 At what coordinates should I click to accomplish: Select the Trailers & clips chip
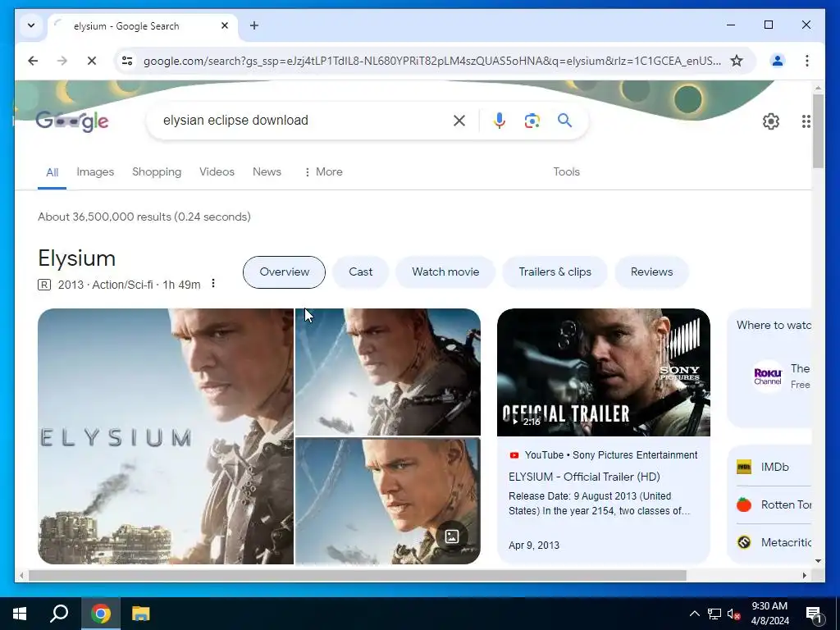pyautogui.click(x=555, y=272)
